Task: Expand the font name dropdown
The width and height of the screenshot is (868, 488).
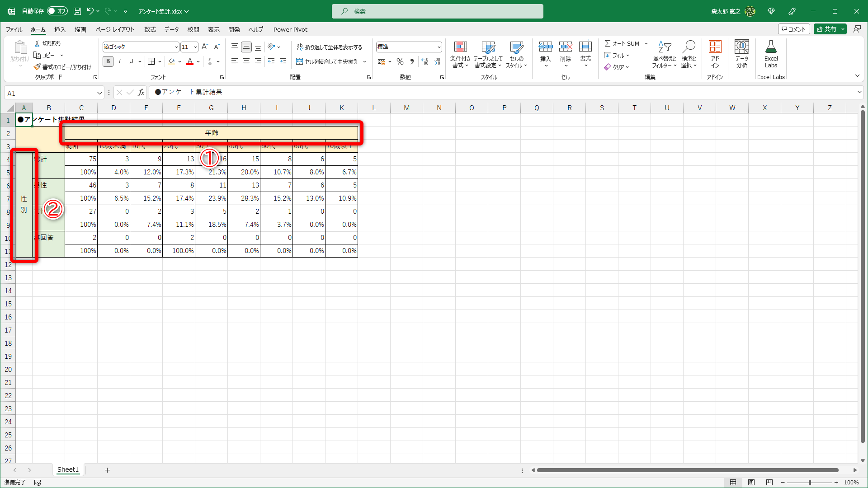Action: (176, 47)
